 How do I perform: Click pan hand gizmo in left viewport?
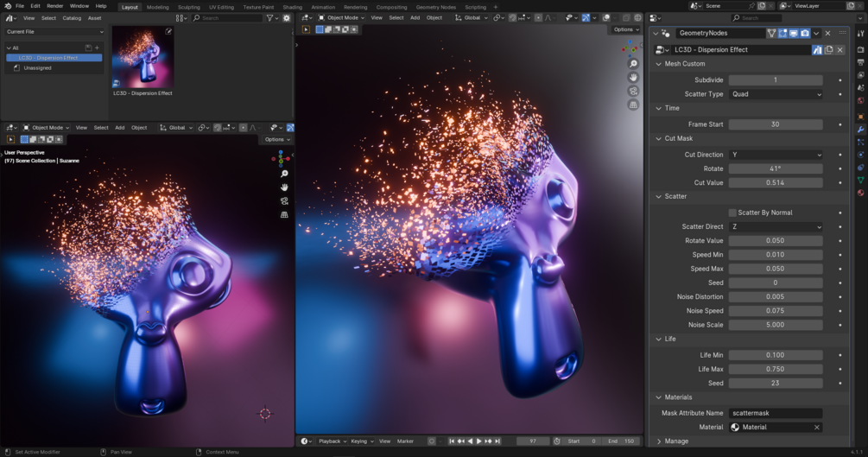tap(284, 187)
